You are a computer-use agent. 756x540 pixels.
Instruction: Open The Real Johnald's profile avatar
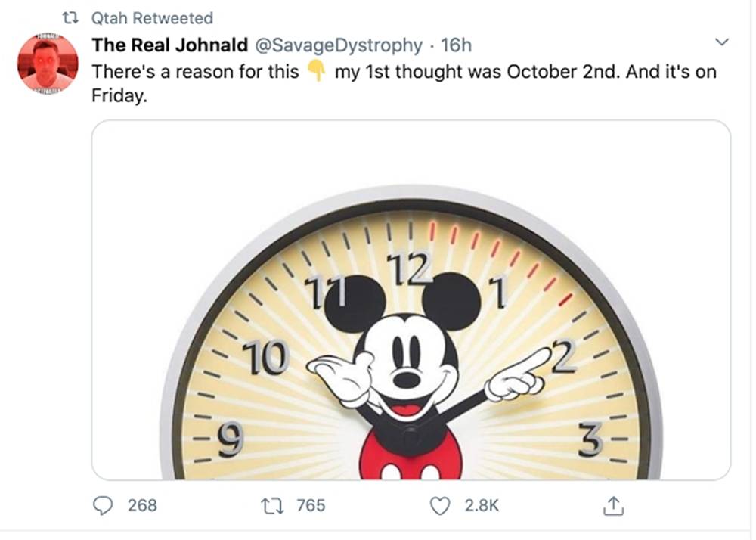click(x=47, y=62)
